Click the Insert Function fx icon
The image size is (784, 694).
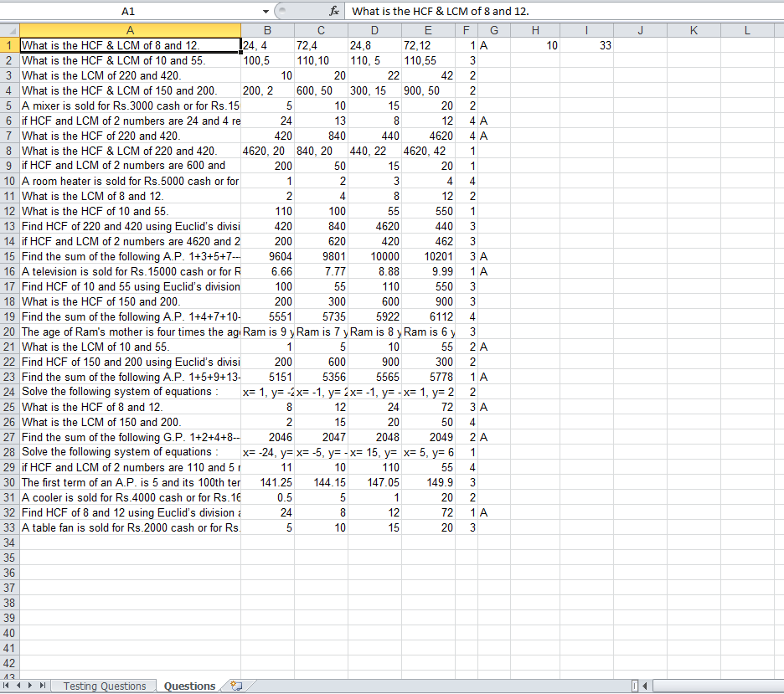point(334,11)
